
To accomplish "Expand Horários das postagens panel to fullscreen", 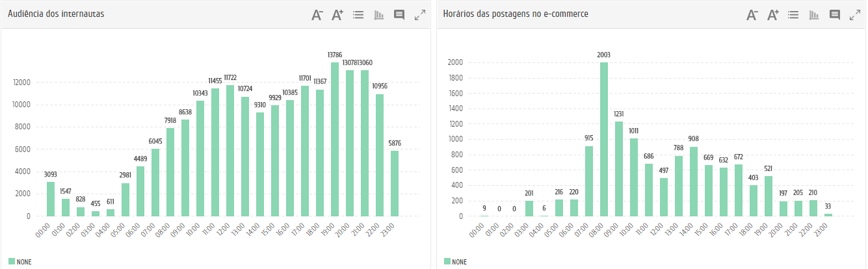I will [855, 15].
